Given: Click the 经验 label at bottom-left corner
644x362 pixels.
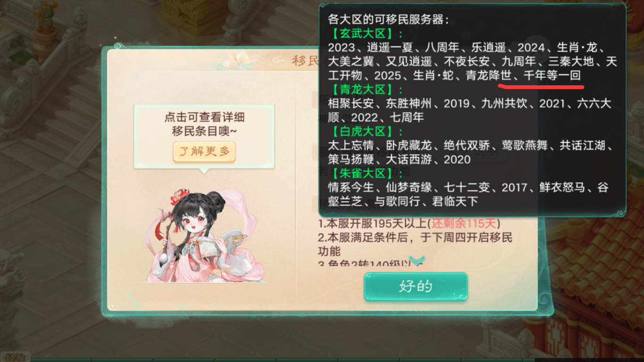Looking at the screenshot, I should coord(16,357).
